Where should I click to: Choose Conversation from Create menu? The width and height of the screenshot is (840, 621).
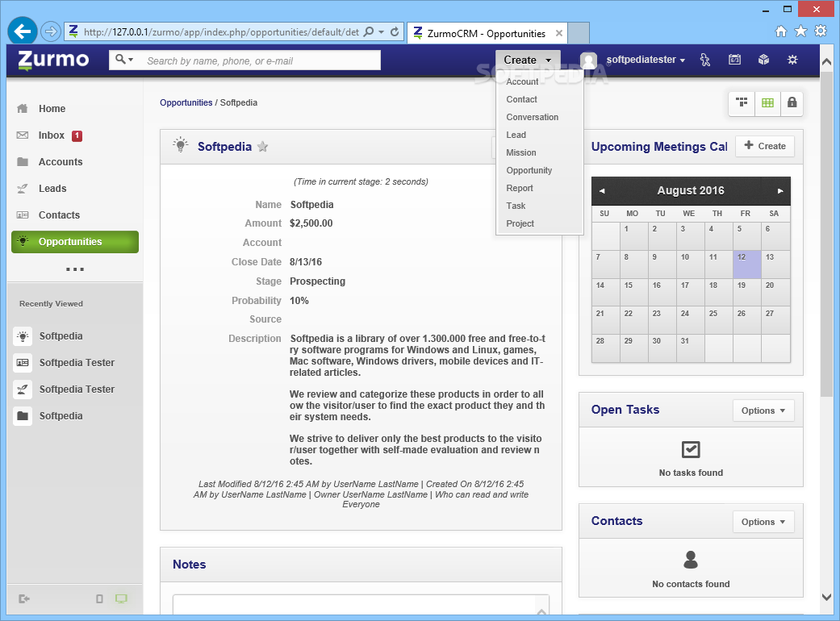tap(532, 117)
